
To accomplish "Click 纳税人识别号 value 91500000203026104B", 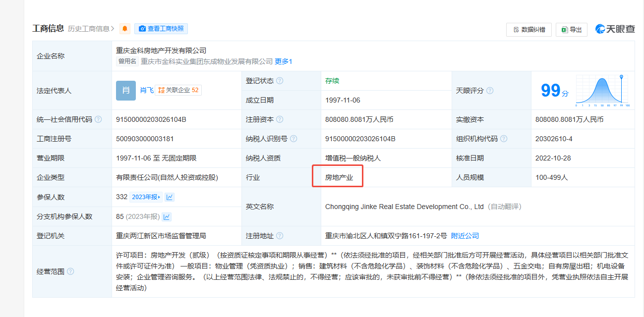I will coord(360,139).
